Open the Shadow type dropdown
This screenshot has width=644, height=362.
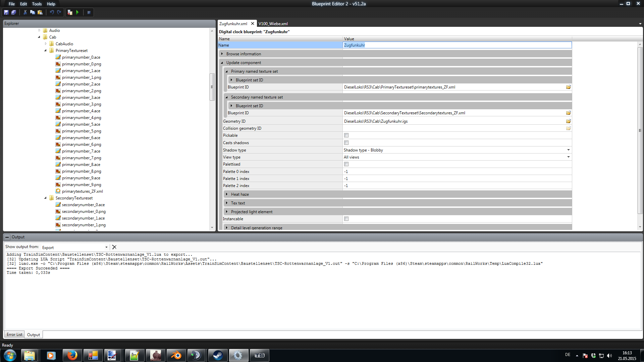point(568,150)
